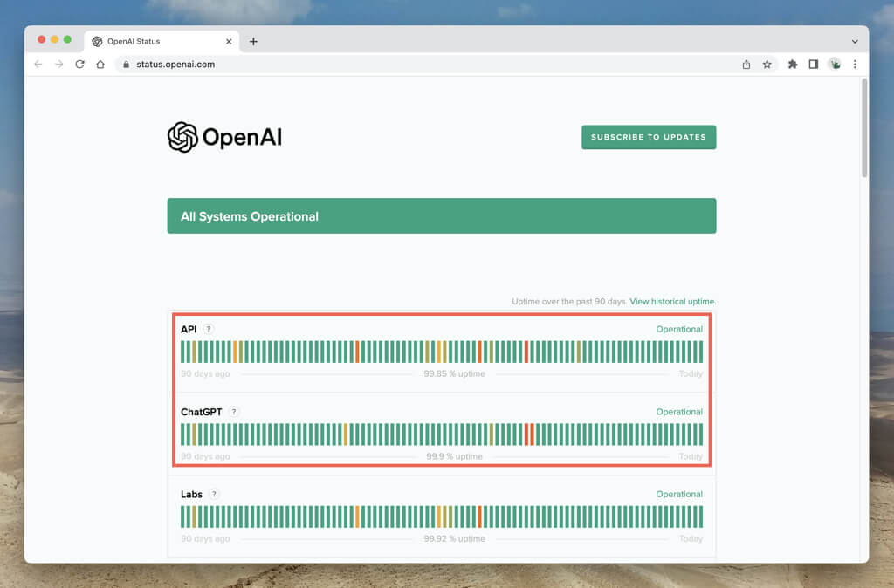The height and width of the screenshot is (588, 894).
Task: Toggle the browser side panel icon
Action: [x=813, y=64]
